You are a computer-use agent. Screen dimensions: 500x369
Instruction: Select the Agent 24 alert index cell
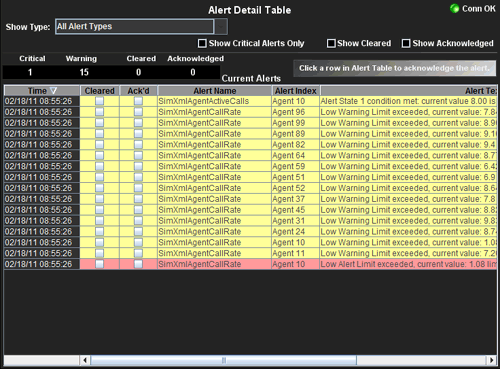[x=295, y=232]
